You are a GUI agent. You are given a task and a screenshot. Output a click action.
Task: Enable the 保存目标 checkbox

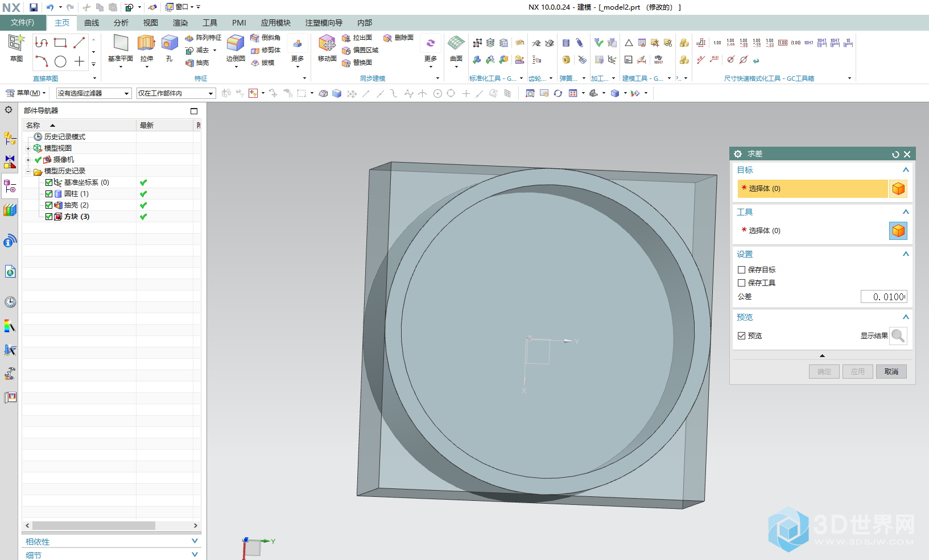click(x=741, y=270)
